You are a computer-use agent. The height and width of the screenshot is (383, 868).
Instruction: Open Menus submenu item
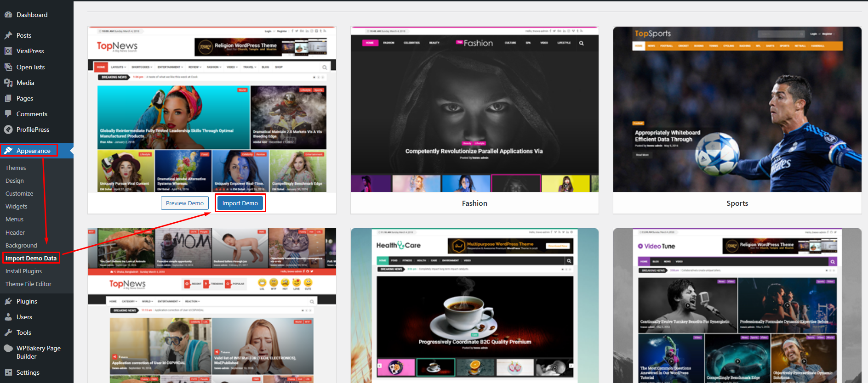coord(14,219)
